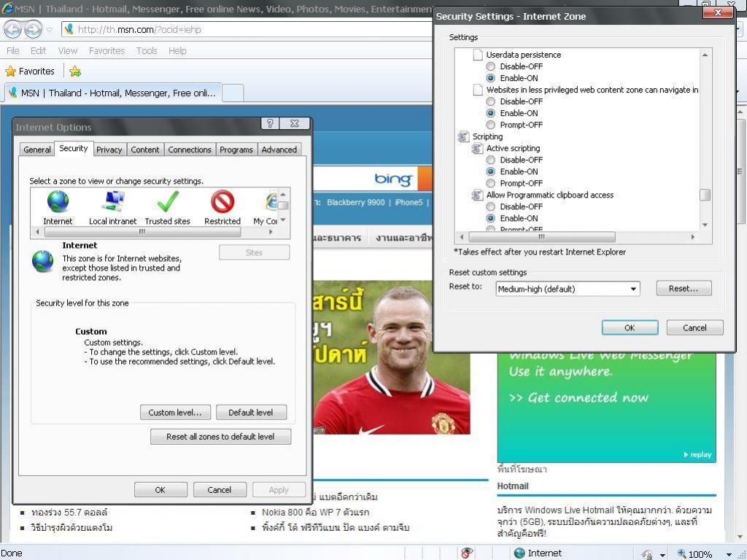Image resolution: width=747 pixels, height=560 pixels.
Task: Switch to the Connections tab
Action: (x=190, y=149)
